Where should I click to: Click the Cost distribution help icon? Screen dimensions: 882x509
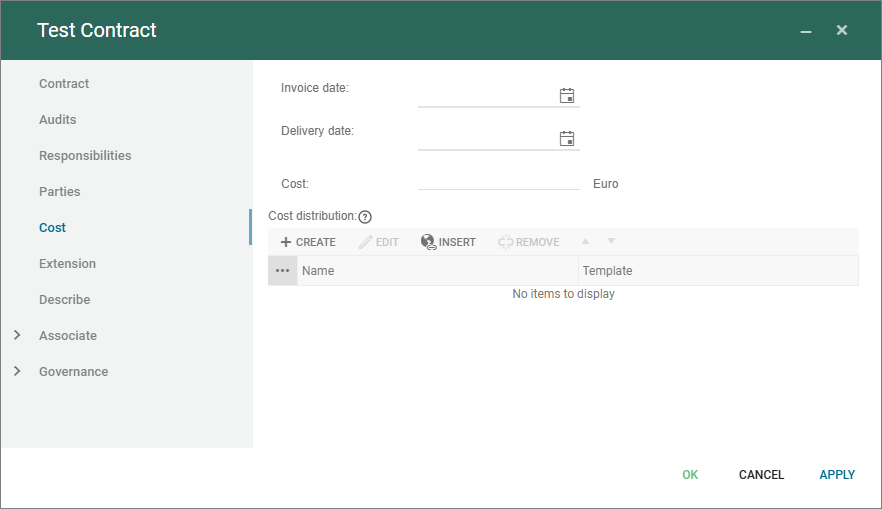pos(365,217)
